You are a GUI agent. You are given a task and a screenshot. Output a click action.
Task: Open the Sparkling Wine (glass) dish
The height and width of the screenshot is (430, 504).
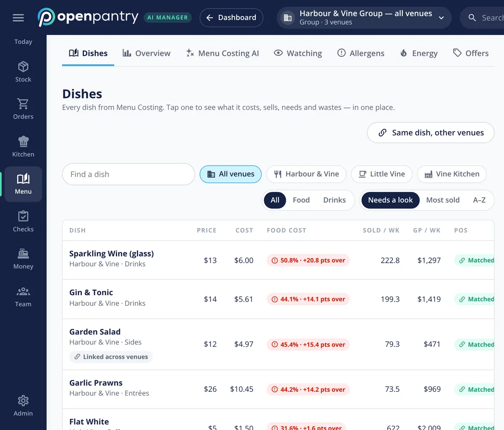click(278, 260)
